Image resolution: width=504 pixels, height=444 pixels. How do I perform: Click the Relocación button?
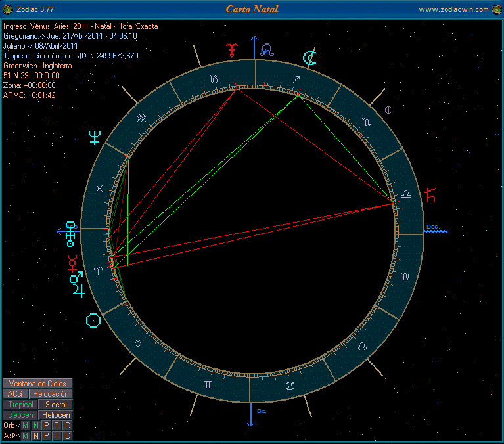tap(51, 394)
